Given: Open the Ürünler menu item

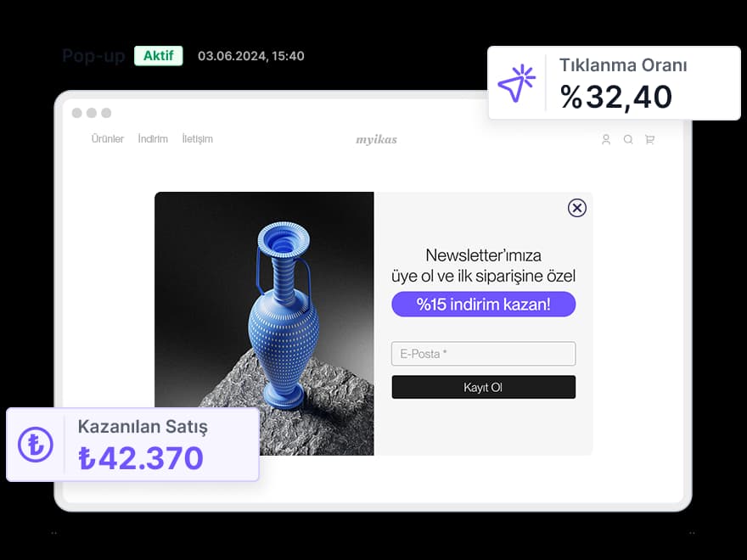Looking at the screenshot, I should click(108, 139).
